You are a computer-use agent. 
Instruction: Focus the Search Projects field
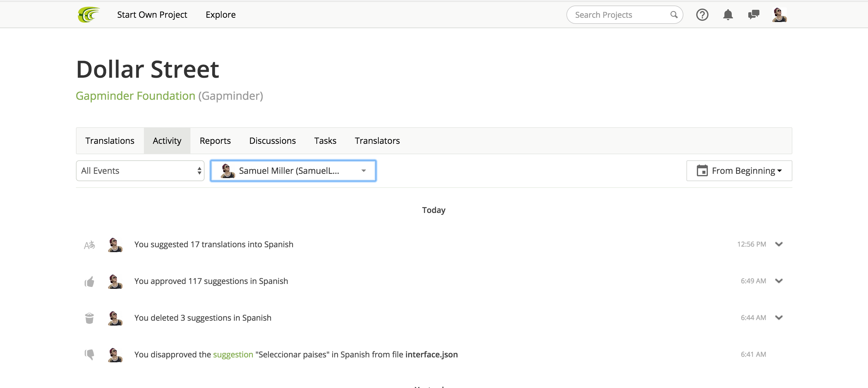624,15
